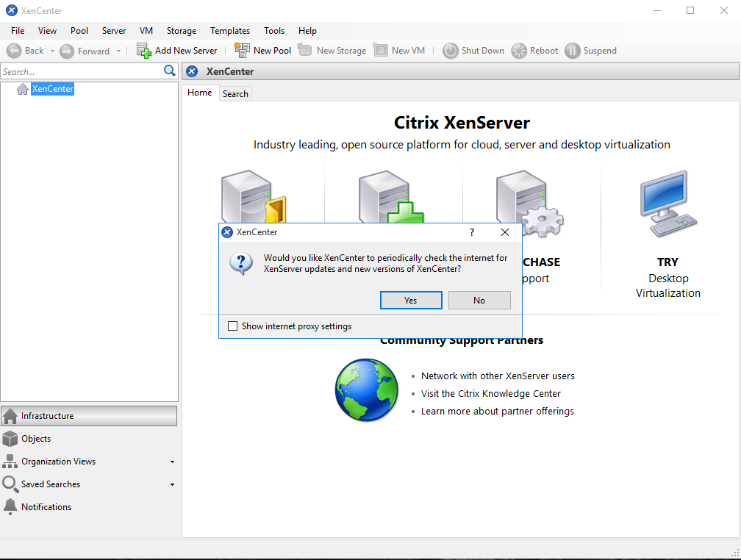Click the XenCenter home tree icon

pyautogui.click(x=23, y=89)
